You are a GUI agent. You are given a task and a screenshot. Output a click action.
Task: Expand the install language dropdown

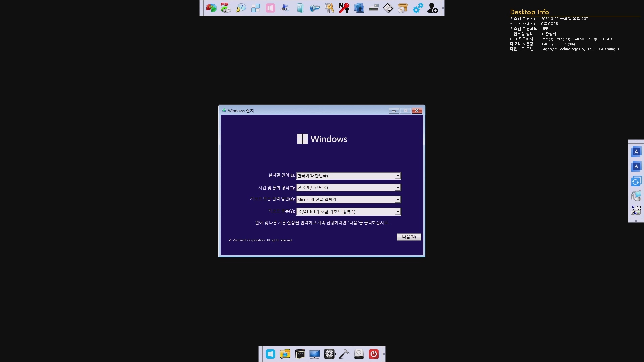point(398,176)
